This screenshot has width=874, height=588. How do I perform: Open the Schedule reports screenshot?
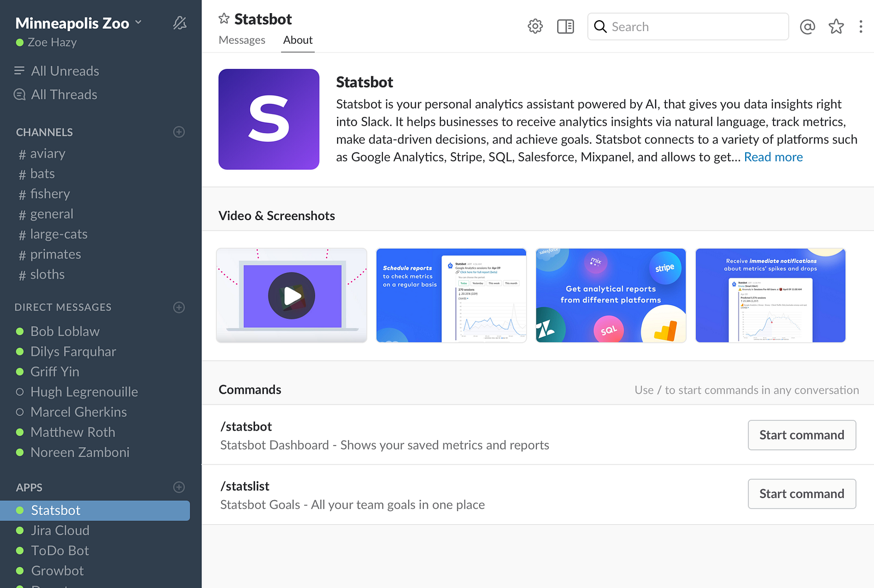[451, 295]
